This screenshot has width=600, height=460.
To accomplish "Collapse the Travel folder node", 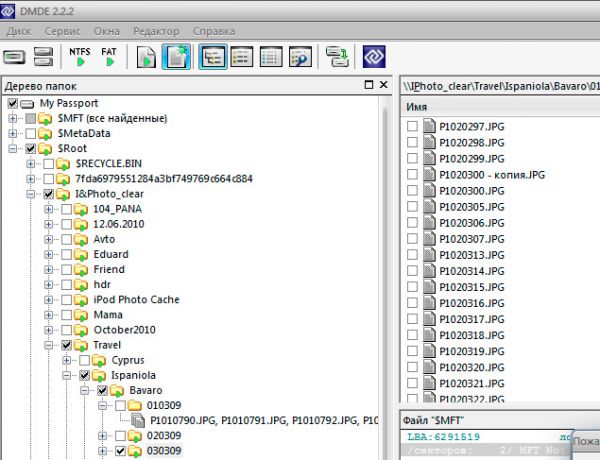I will pyautogui.click(x=49, y=345).
